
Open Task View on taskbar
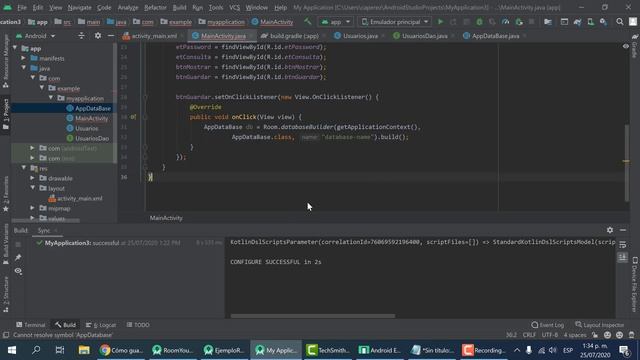pyautogui.click(x=60, y=350)
